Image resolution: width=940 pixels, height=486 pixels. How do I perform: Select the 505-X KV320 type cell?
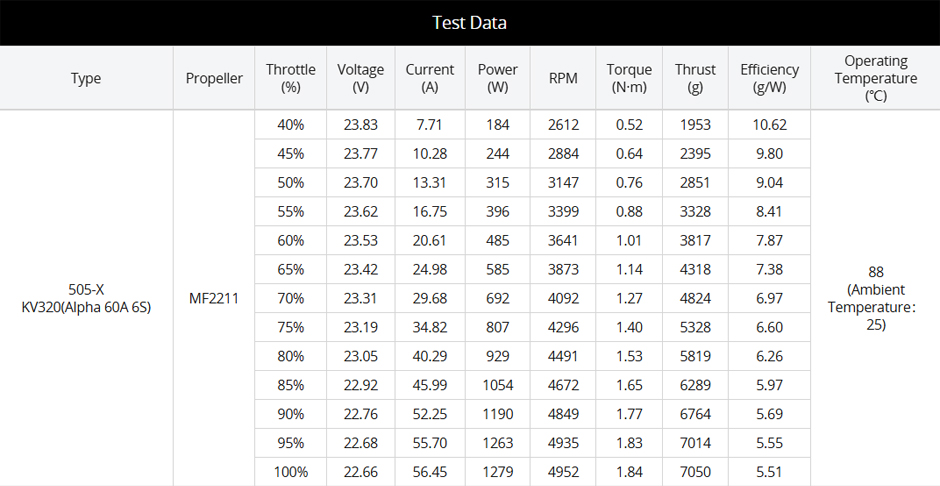click(x=86, y=298)
